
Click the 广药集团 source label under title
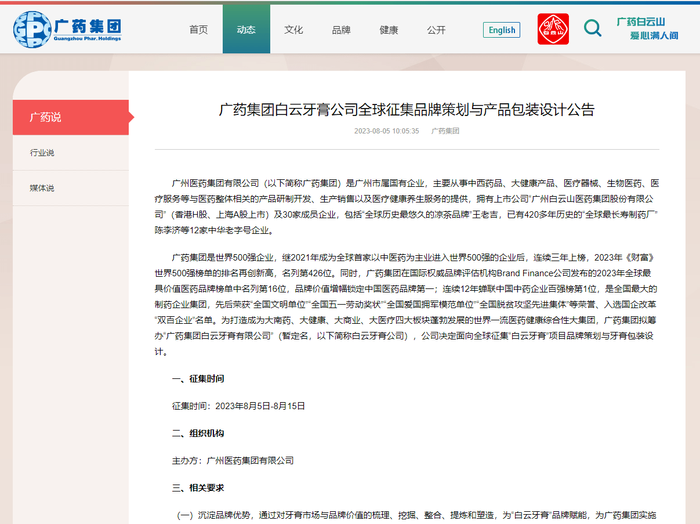coord(445,131)
